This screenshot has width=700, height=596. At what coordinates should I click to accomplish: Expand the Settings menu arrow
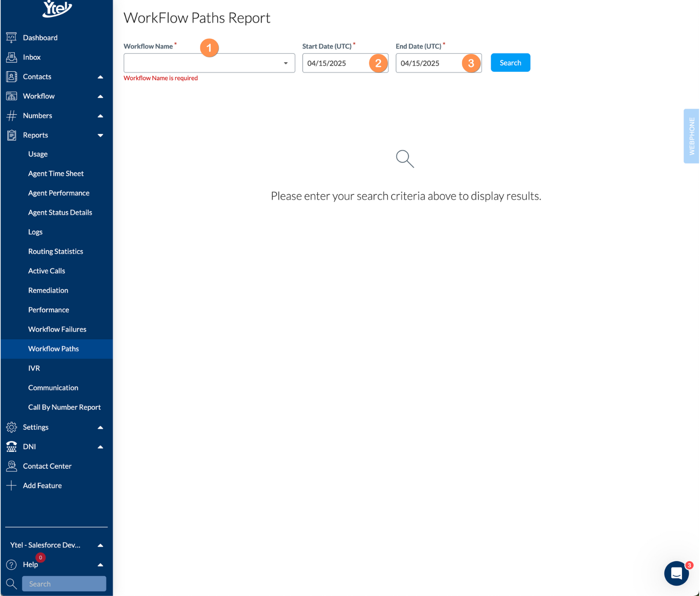[101, 427]
